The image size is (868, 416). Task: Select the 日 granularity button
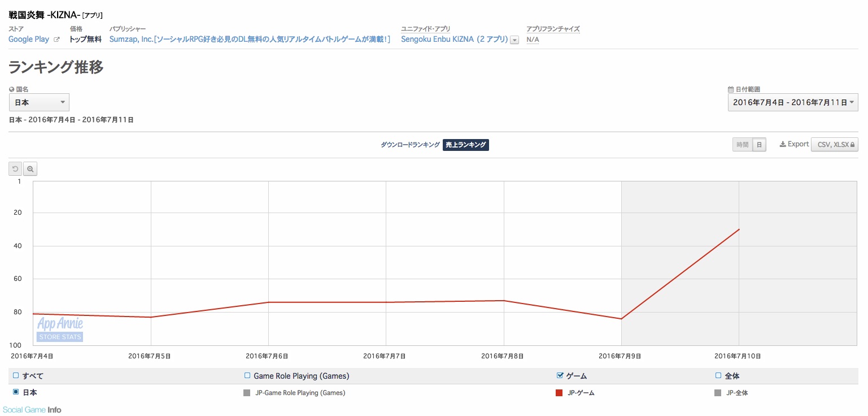click(759, 145)
